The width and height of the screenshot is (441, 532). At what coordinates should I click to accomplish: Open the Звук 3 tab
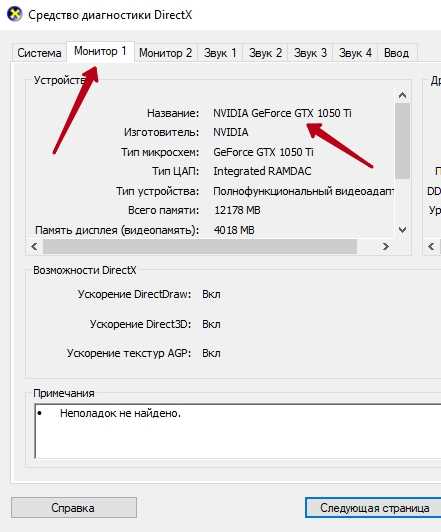point(310,53)
